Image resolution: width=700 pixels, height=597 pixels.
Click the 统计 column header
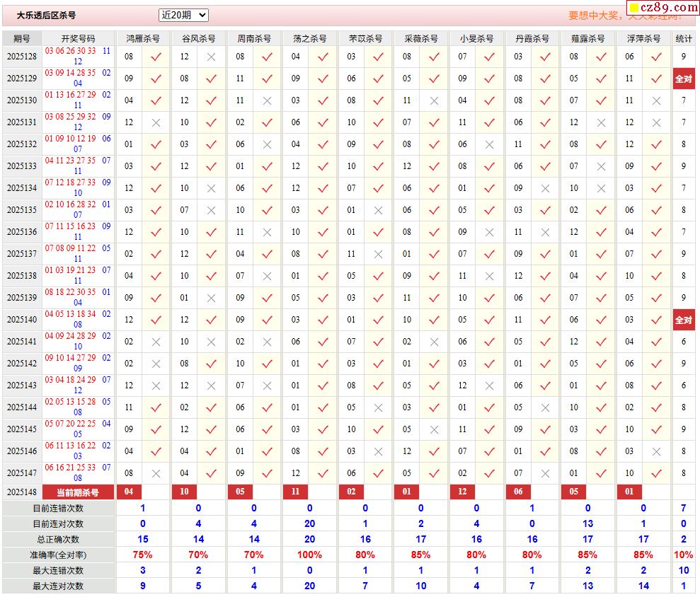coord(683,38)
